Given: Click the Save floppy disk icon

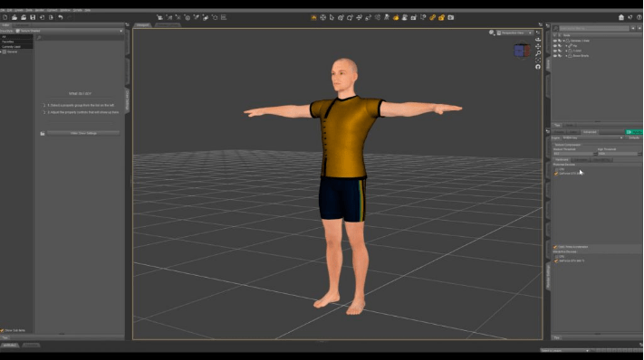Looking at the screenshot, I should click(33, 17).
